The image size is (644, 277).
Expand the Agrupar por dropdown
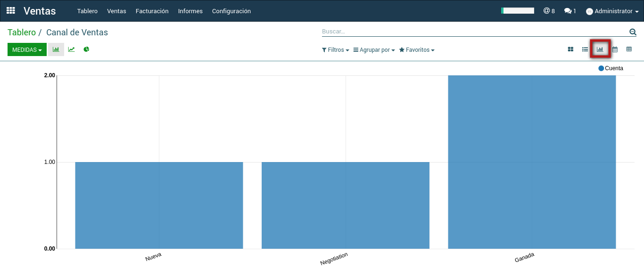point(374,50)
